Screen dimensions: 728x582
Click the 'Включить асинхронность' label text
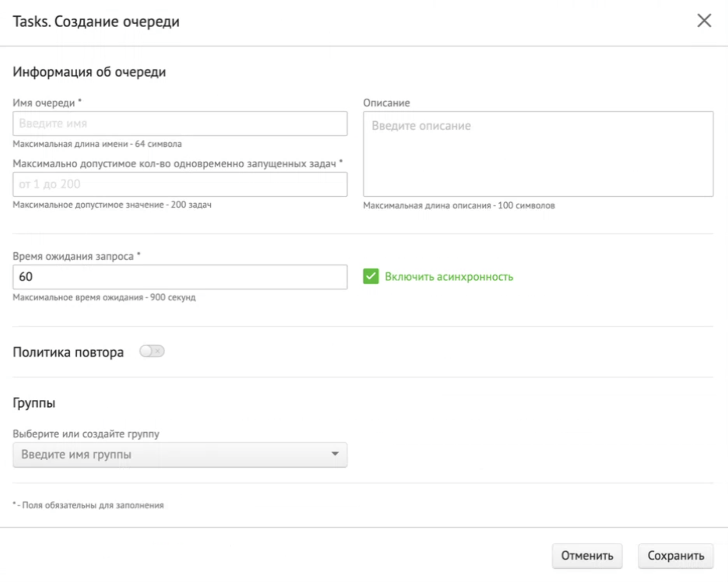[449, 277]
